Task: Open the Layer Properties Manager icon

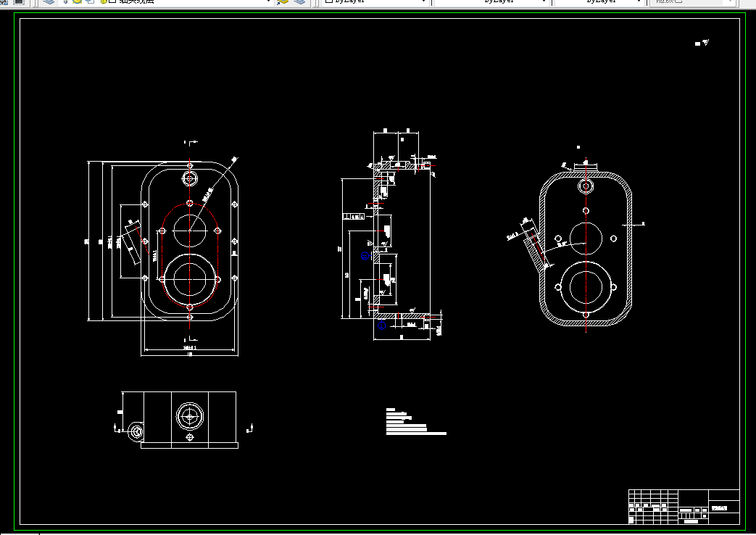Action: [x=49, y=2]
